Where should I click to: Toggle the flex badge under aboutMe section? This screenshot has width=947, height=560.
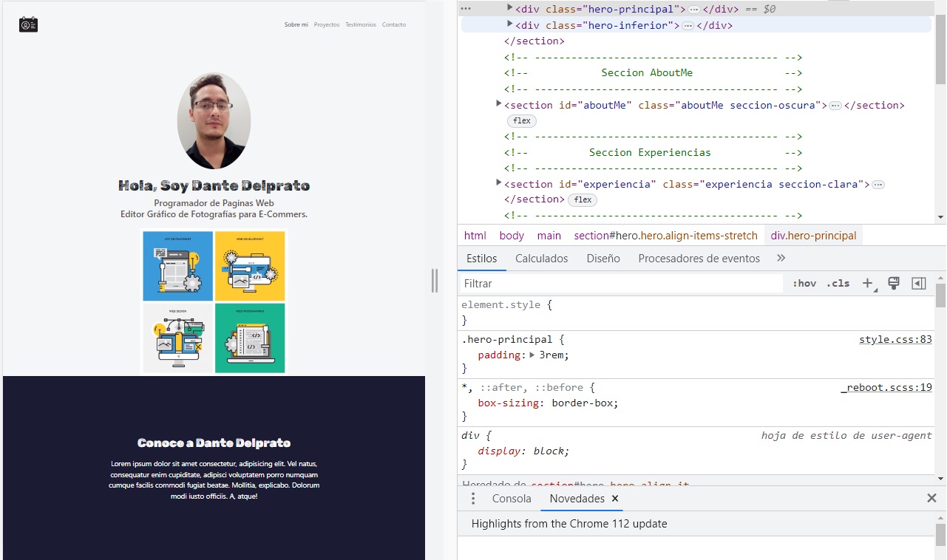pos(522,121)
